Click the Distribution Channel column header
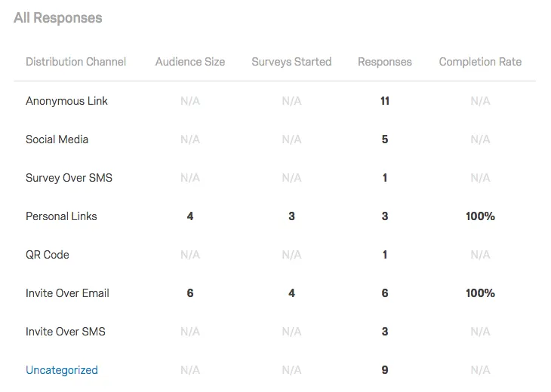 (x=75, y=62)
